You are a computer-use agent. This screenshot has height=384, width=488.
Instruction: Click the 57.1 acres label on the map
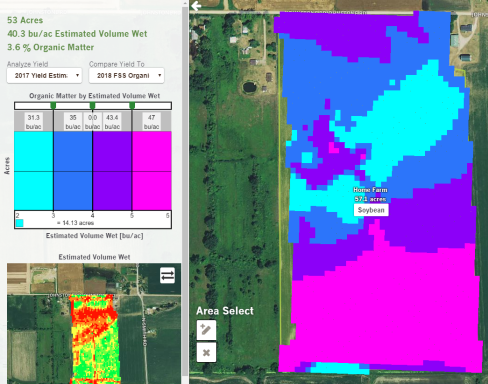[370, 199]
